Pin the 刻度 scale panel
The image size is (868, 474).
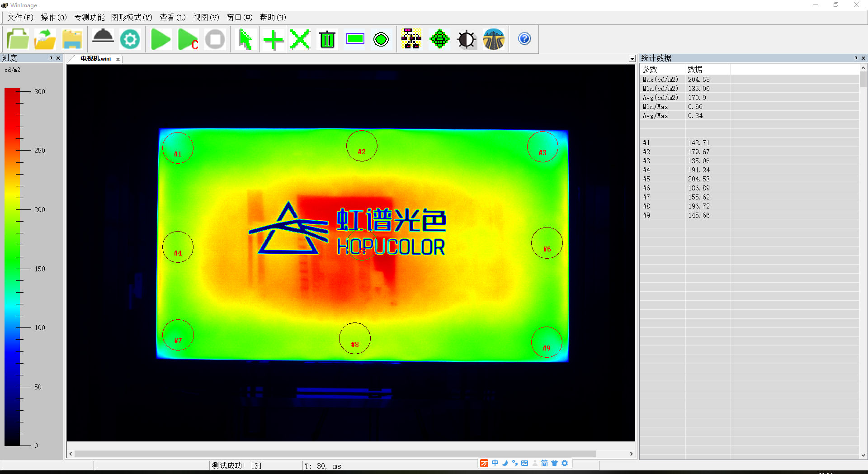tap(51, 58)
